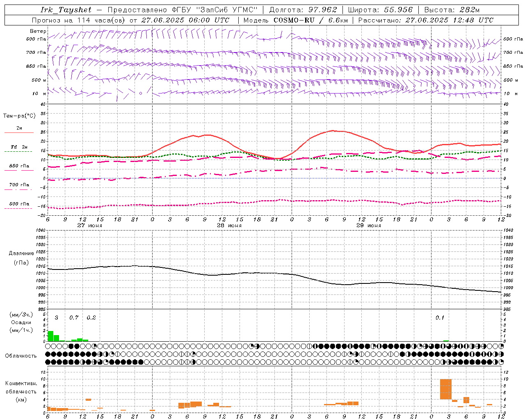
Task: Click the 27 июня date label
Action: (90, 226)
